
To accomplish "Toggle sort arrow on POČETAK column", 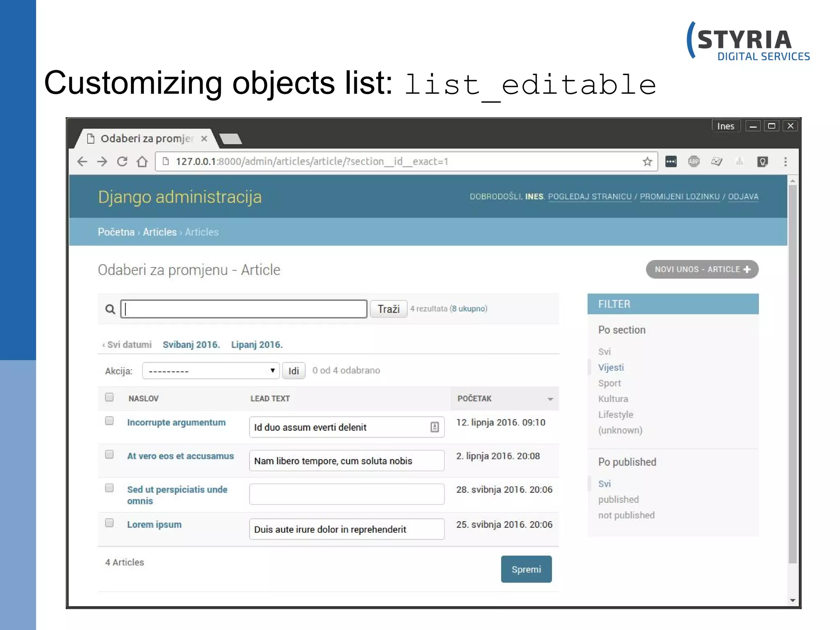I will pyautogui.click(x=550, y=399).
